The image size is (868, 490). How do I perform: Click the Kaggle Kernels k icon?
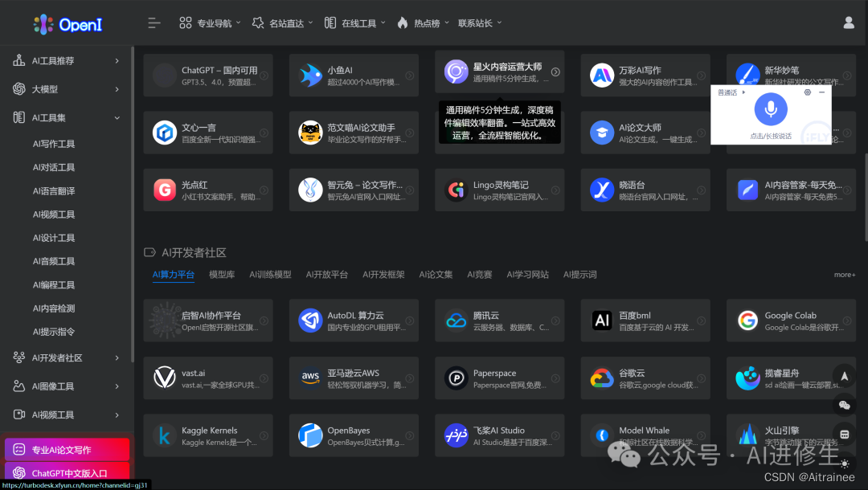point(165,436)
